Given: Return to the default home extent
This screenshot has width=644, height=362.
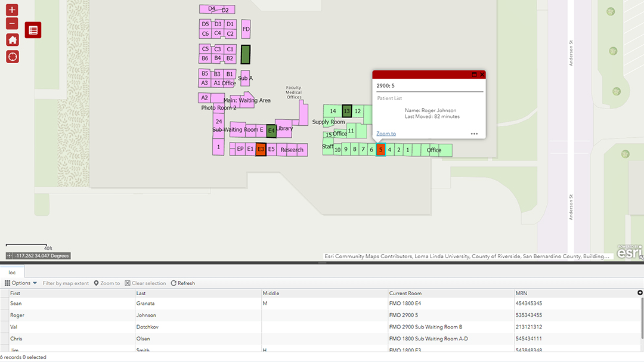Looking at the screenshot, I should [13, 40].
